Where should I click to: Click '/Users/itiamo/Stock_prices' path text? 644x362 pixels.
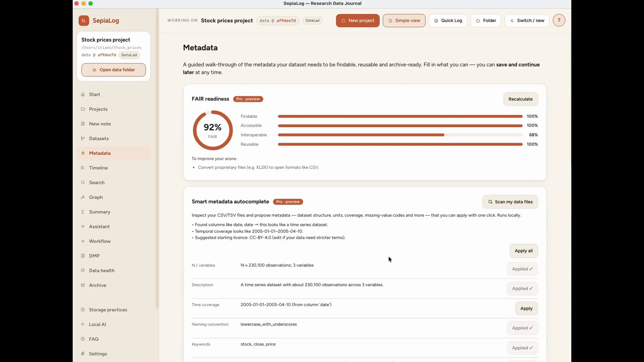click(111, 48)
